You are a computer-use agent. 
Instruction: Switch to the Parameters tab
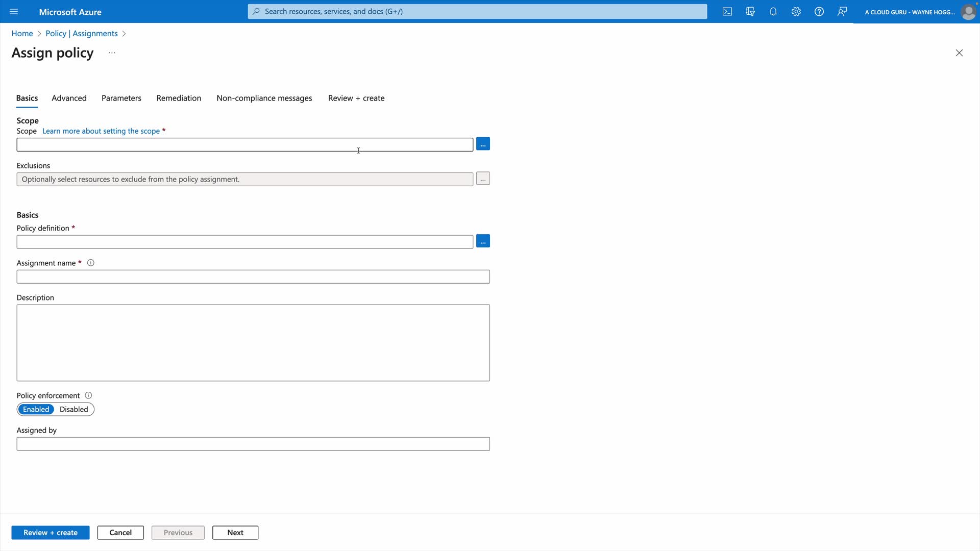tap(121, 98)
